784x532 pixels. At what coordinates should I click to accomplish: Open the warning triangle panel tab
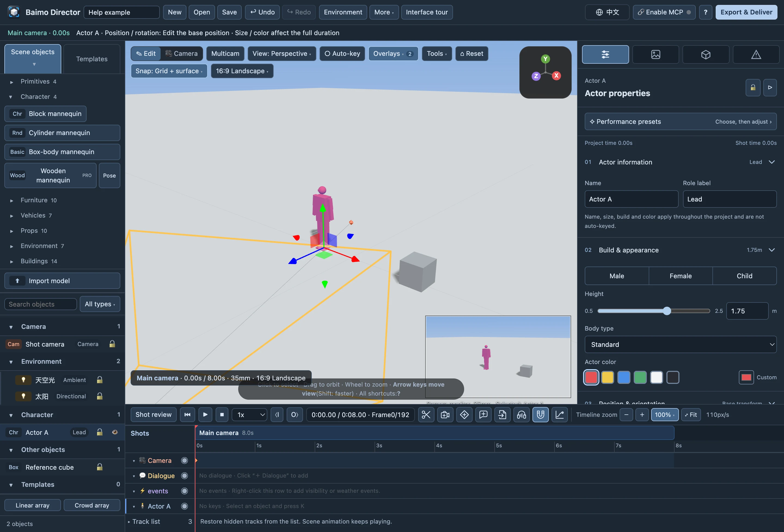756,54
